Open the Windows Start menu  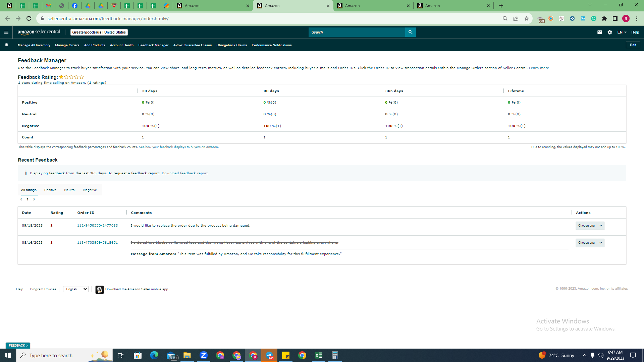click(8, 355)
